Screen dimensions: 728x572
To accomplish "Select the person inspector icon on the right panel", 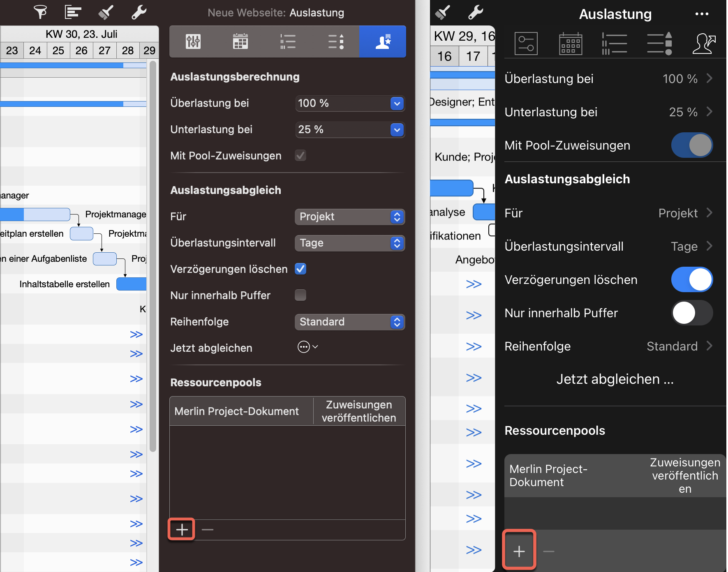I will tap(704, 44).
